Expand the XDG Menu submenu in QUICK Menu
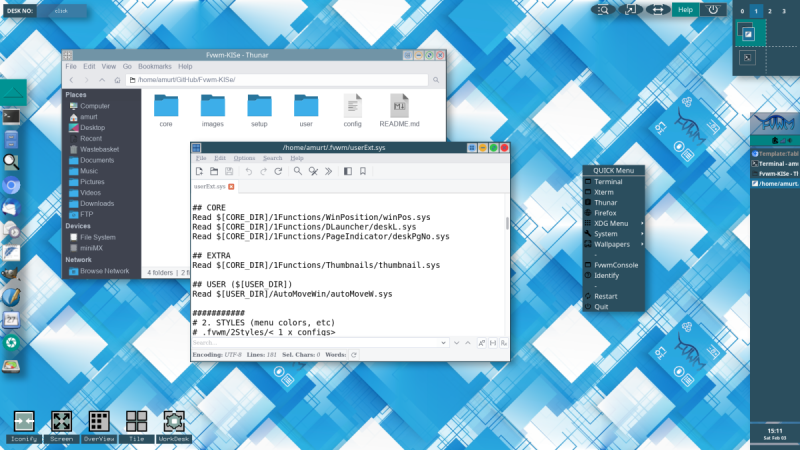800x450 pixels. [x=614, y=223]
